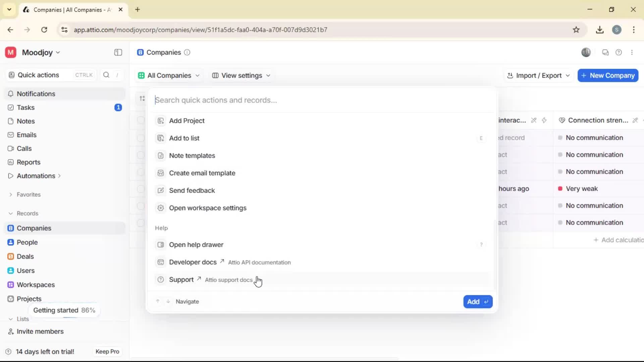The width and height of the screenshot is (644, 362).
Task: Click the sort icon above the company list
Action: (x=142, y=98)
